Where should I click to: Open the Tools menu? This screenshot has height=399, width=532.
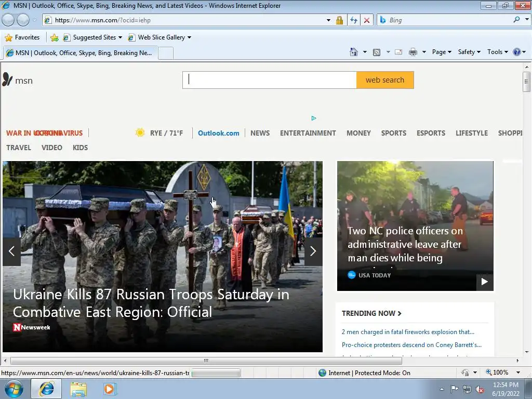point(497,52)
